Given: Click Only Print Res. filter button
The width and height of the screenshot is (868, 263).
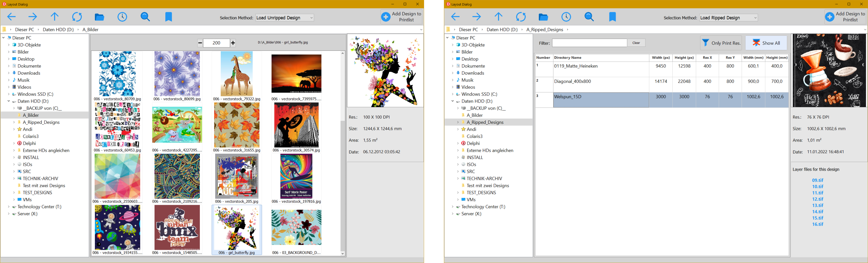Looking at the screenshot, I should (x=721, y=43).
